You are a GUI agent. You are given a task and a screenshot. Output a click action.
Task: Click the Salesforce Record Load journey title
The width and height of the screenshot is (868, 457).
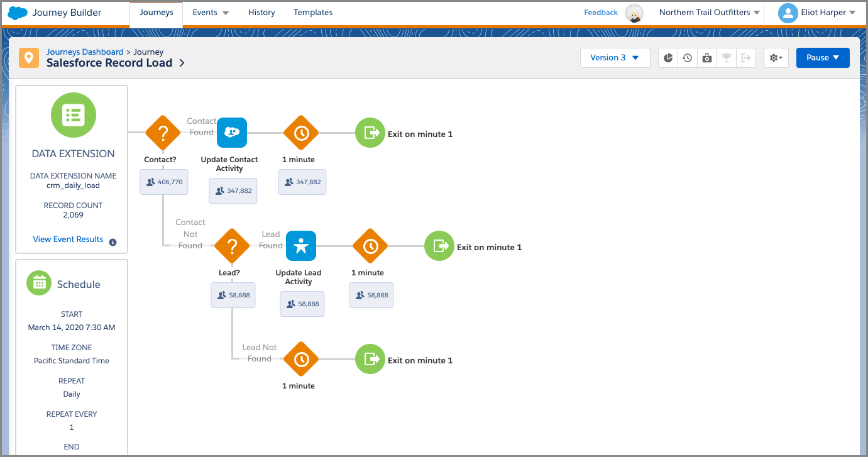tap(109, 63)
